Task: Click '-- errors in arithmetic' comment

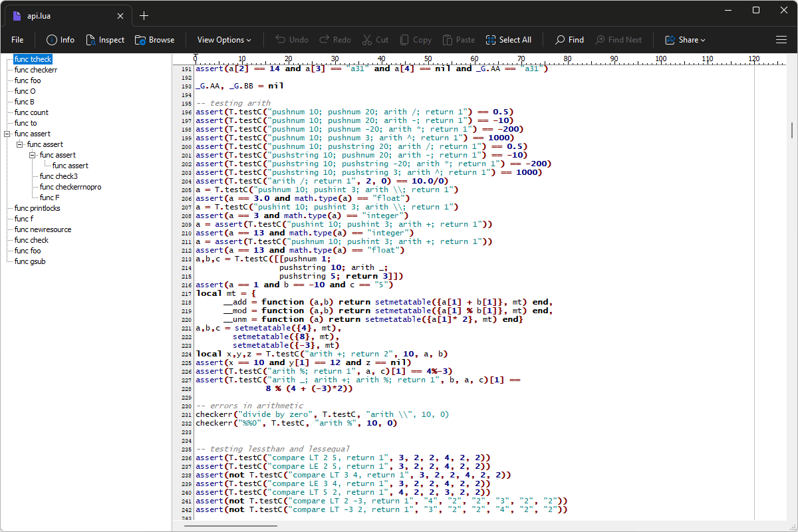Action: (249, 406)
